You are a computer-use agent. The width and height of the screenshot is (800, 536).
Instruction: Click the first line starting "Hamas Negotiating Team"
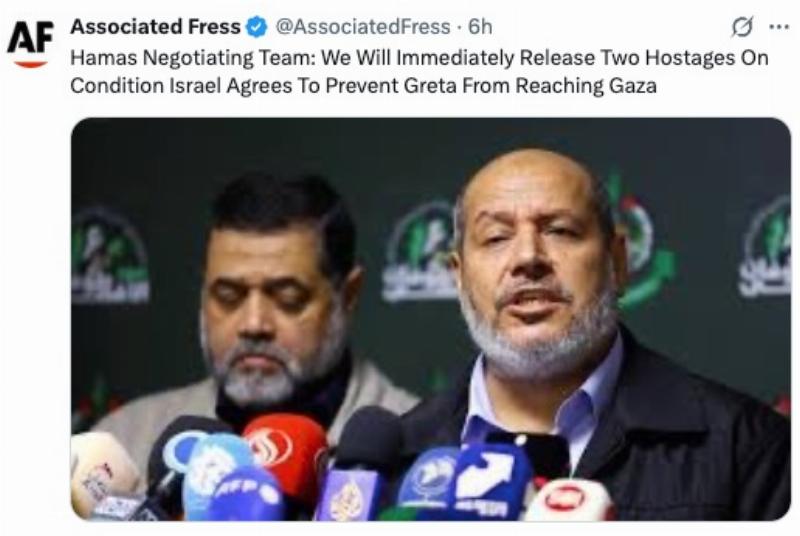(x=419, y=58)
